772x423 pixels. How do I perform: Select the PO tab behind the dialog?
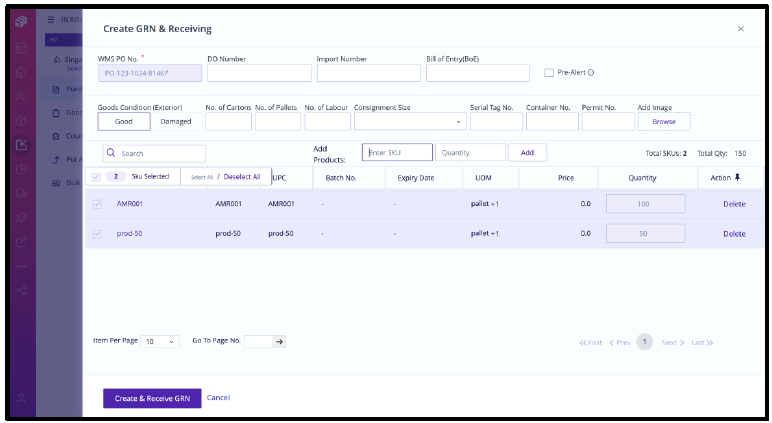(63, 40)
